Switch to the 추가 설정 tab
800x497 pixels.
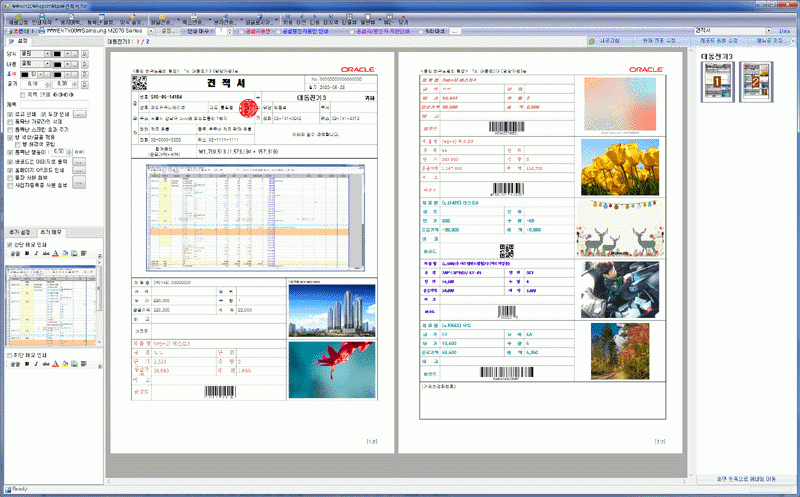point(20,233)
